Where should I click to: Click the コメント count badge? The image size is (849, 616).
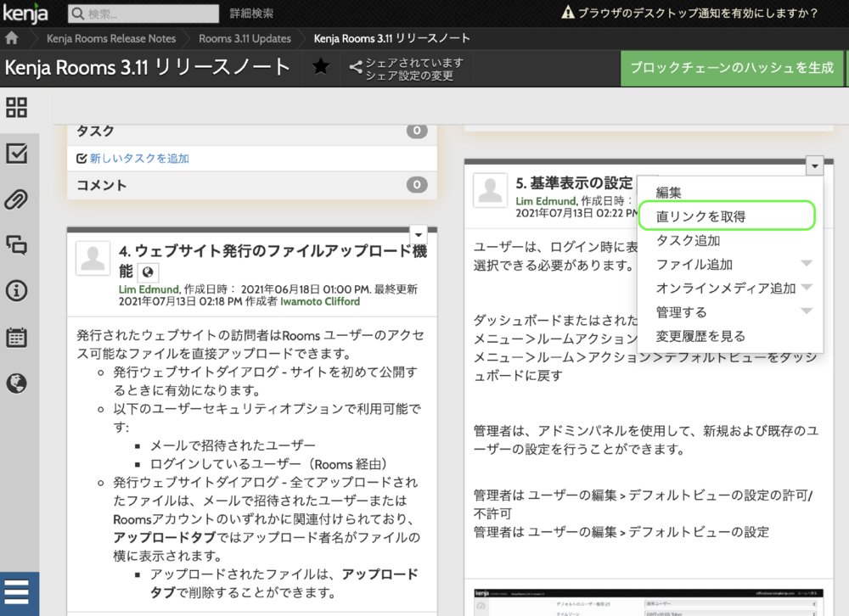[x=417, y=185]
